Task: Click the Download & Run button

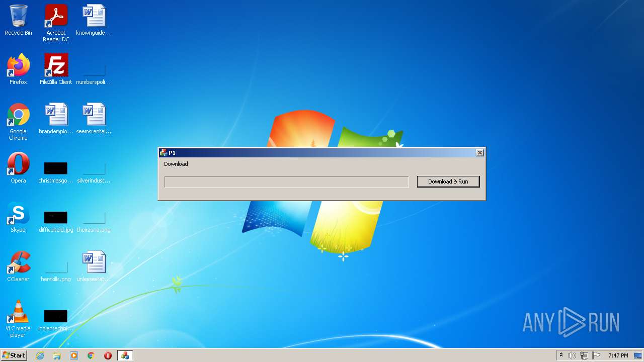Action: (448, 182)
